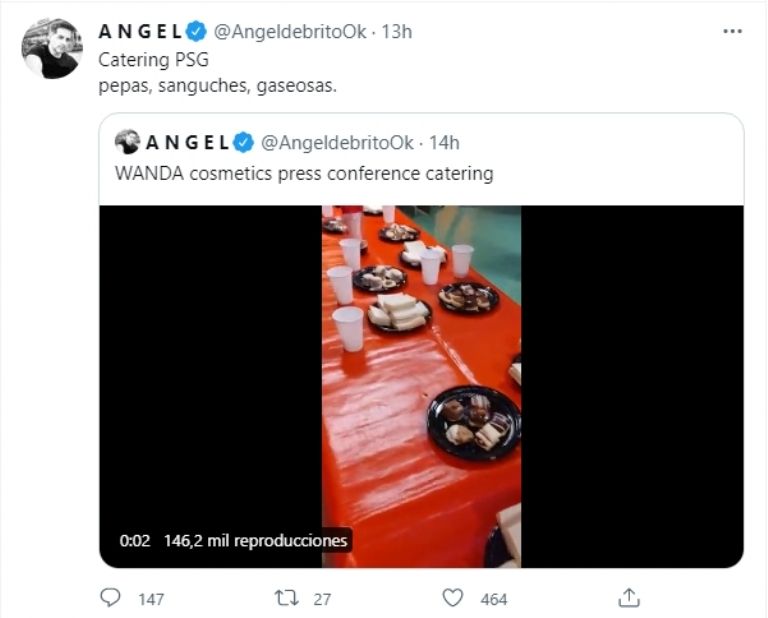768x618 pixels.
Task: Open the author's large profile avatar
Action: tap(52, 48)
